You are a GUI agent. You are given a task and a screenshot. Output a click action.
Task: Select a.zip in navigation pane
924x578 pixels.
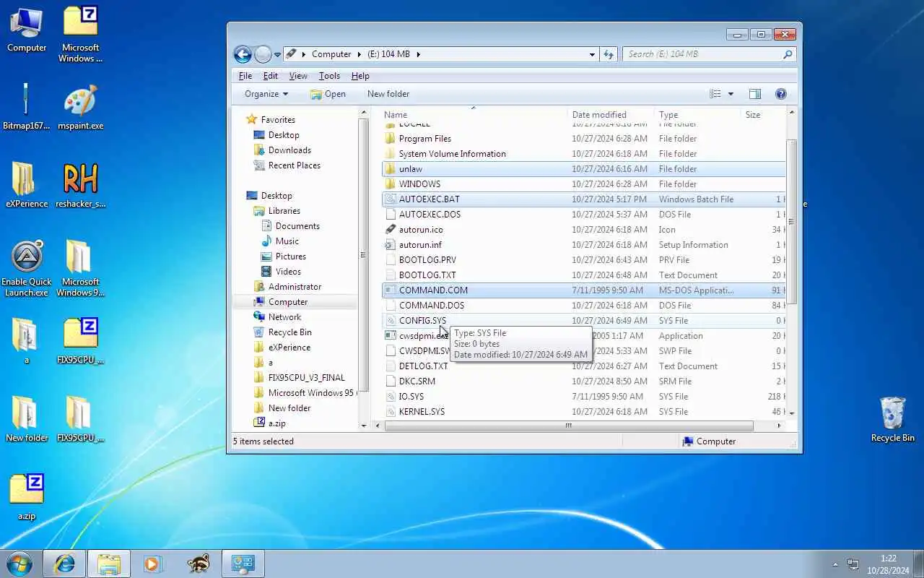276,423
